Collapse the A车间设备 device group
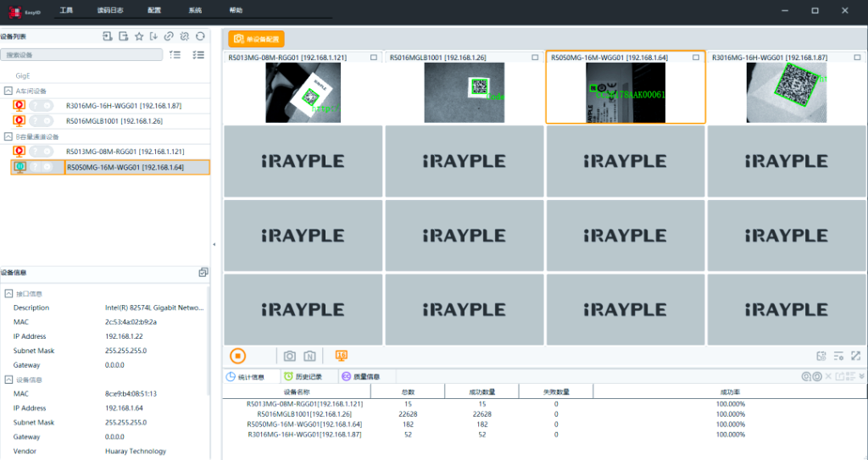The image size is (868, 460). click(8, 91)
